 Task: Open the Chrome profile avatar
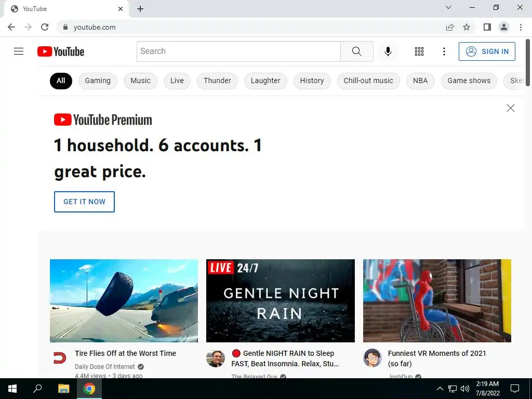(504, 27)
